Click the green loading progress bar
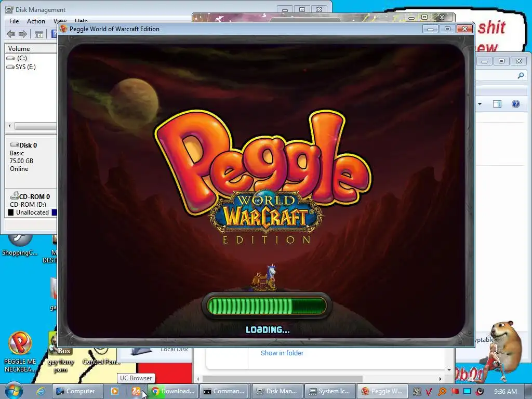532x399 pixels. [267, 305]
